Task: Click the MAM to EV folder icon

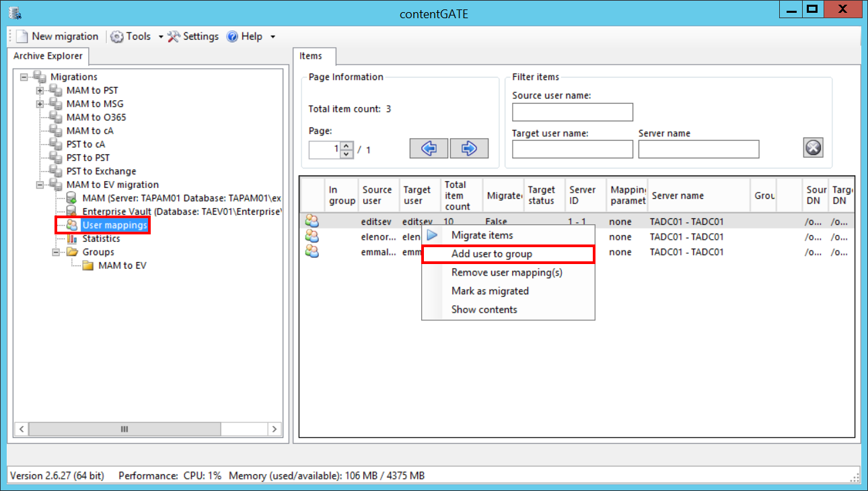Action: (87, 265)
